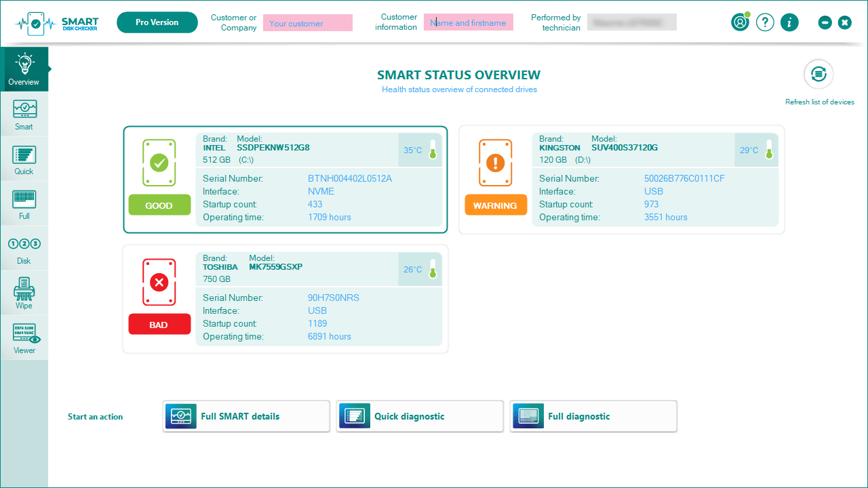This screenshot has width=868, height=488.
Task: Select the Toshiba drive failed disk icon
Action: point(159,282)
